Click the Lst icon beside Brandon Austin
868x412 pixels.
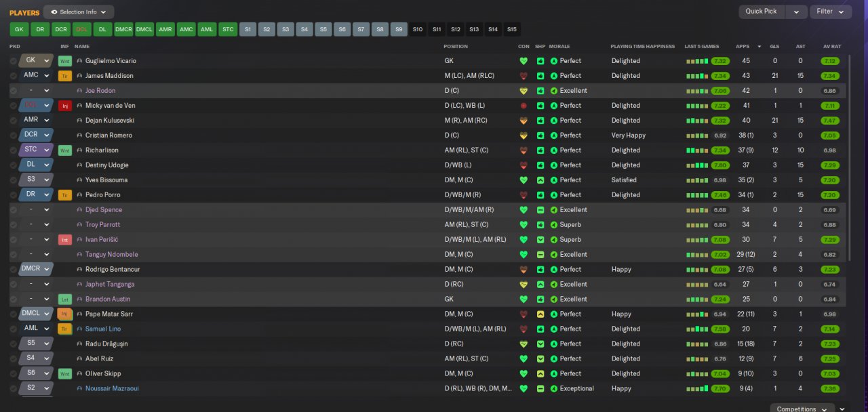click(x=65, y=300)
